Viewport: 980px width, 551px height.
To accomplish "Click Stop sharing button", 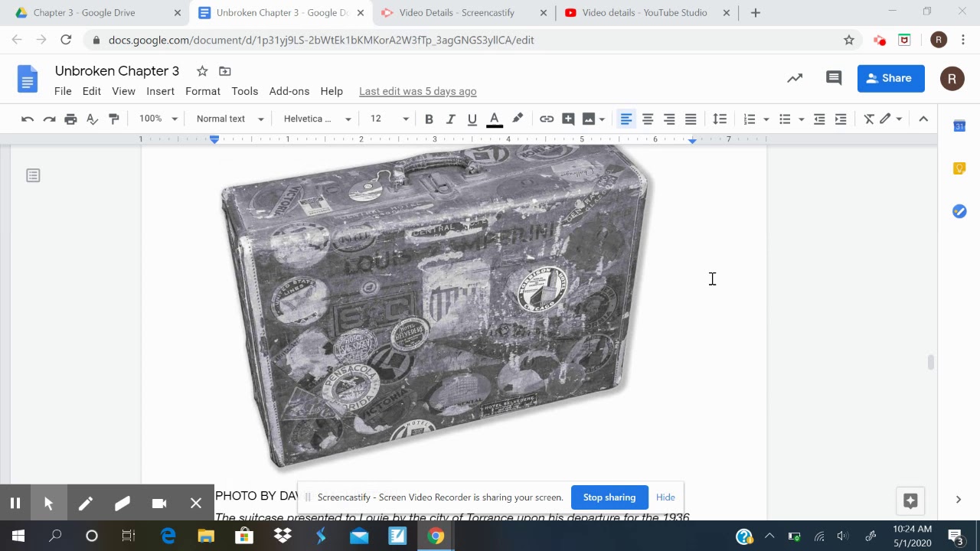I will point(609,497).
